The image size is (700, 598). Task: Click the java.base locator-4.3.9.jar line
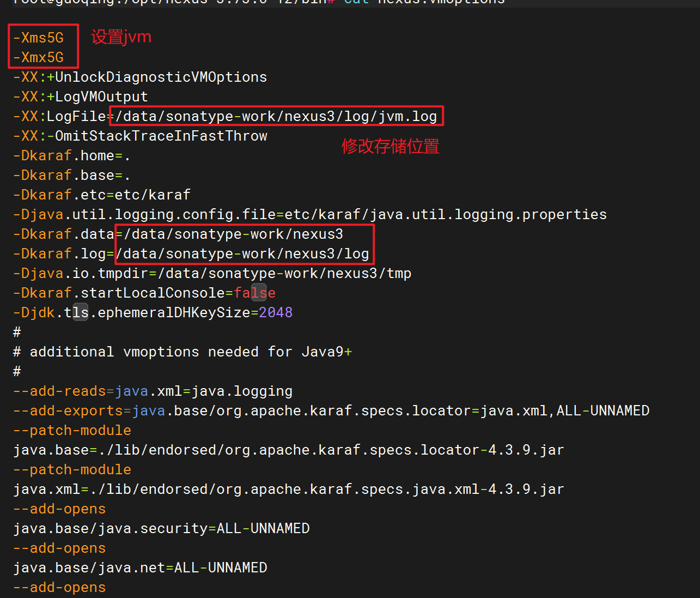pyautogui.click(x=289, y=450)
